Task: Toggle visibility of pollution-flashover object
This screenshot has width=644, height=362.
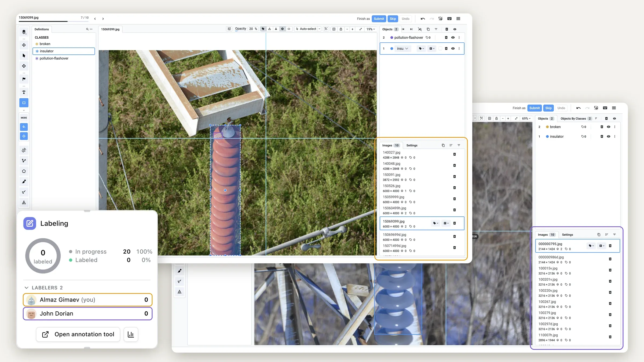Action: click(x=453, y=38)
